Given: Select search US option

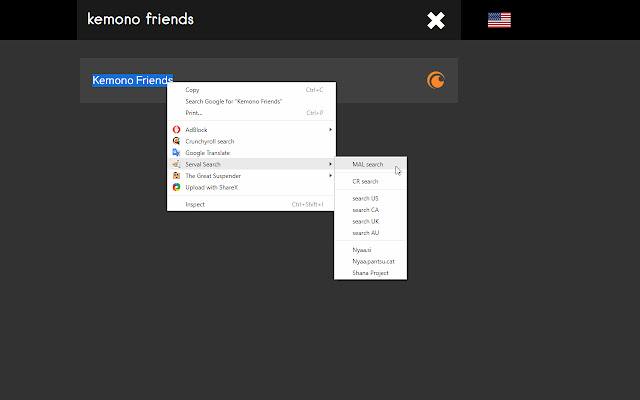Looking at the screenshot, I should (371, 198).
